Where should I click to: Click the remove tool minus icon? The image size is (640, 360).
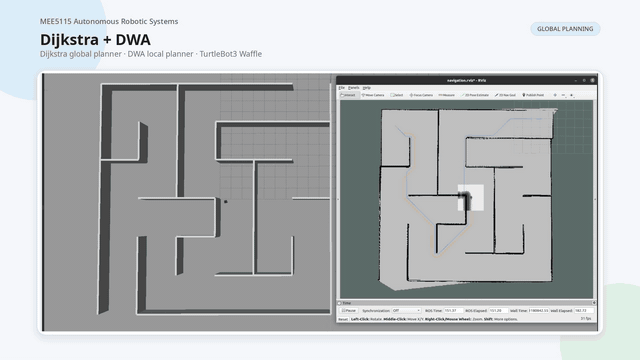tap(563, 95)
